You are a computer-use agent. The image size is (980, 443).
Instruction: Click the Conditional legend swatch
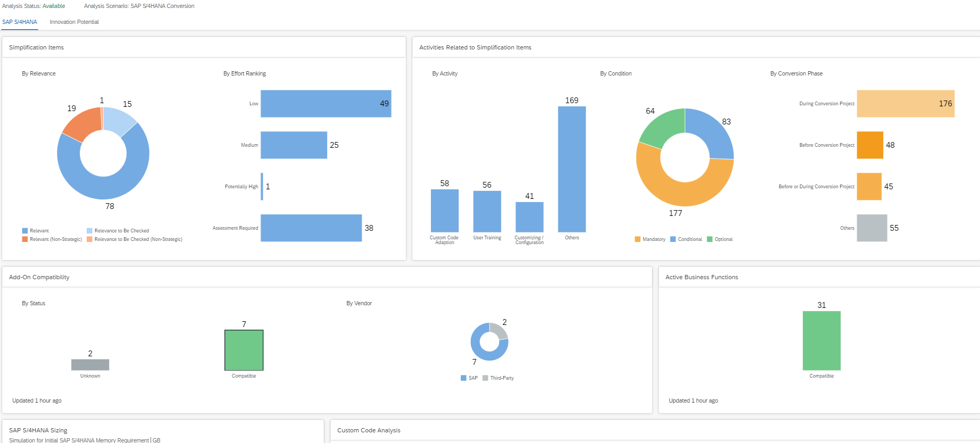point(673,239)
